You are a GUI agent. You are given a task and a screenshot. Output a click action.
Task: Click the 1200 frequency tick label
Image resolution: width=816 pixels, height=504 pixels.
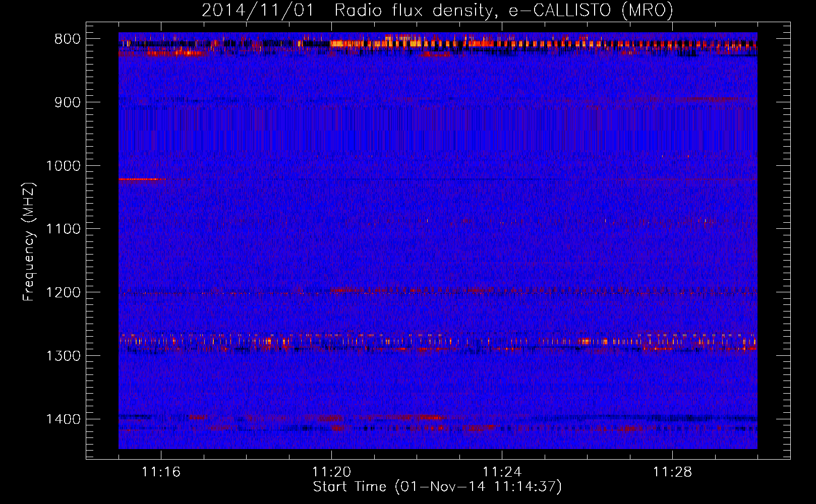(63, 293)
